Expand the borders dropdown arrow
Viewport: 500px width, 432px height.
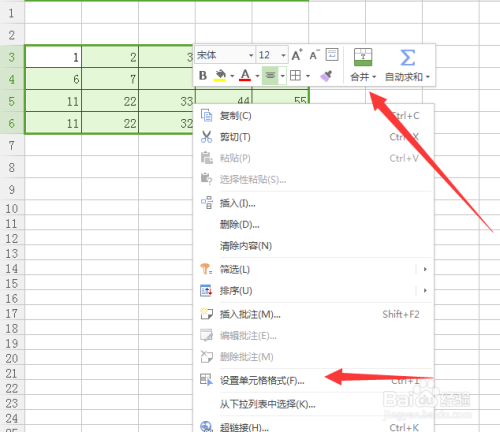(x=308, y=76)
